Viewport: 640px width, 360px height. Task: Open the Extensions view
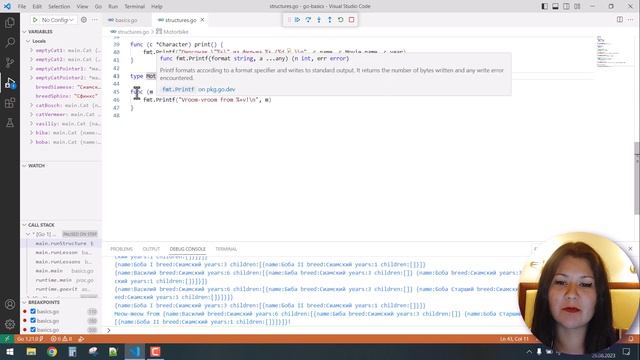pos(10,102)
